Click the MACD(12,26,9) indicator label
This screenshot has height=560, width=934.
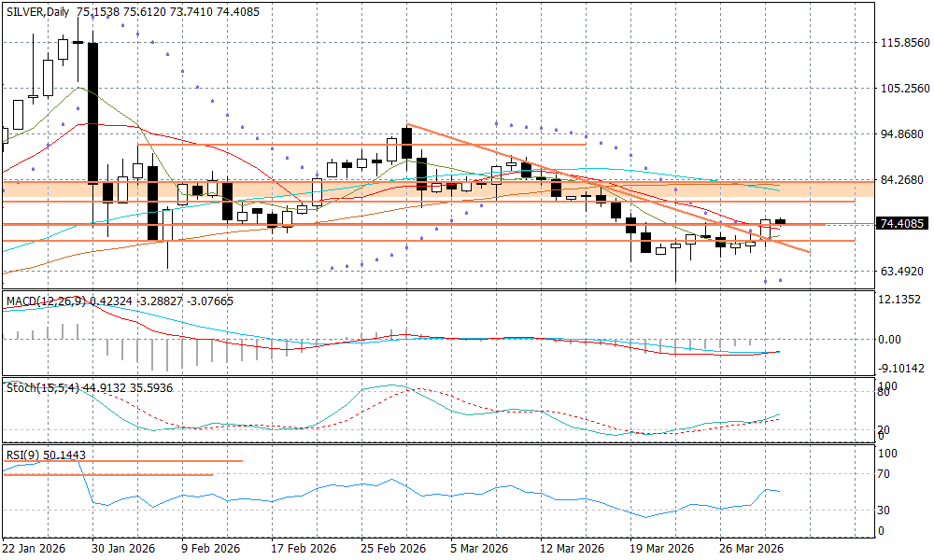47,301
